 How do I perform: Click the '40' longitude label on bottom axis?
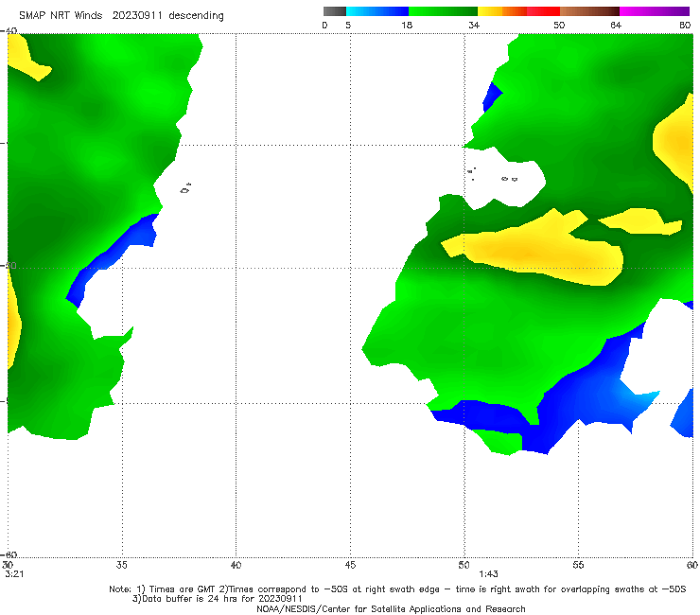(x=236, y=565)
